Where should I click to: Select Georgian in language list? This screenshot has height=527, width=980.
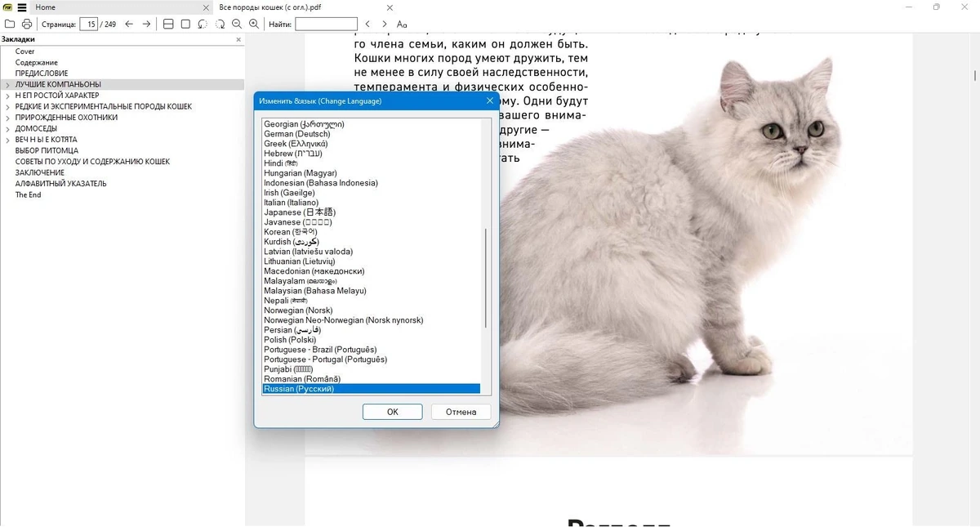pyautogui.click(x=372, y=124)
